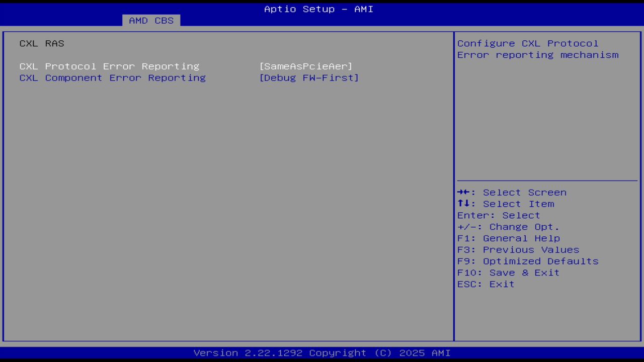The width and height of the screenshot is (644, 362).
Task: Click the '+/-: Change Opt.' hint
Action: click(x=508, y=227)
